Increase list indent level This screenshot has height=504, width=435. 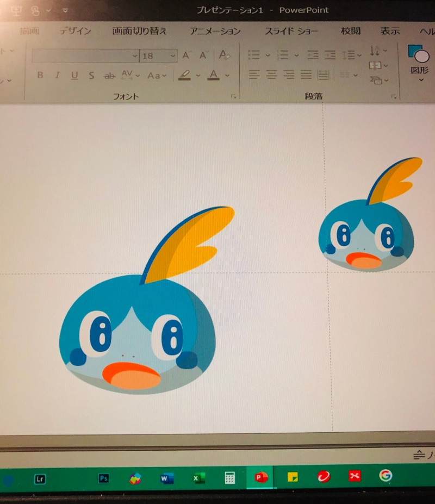pos(330,55)
